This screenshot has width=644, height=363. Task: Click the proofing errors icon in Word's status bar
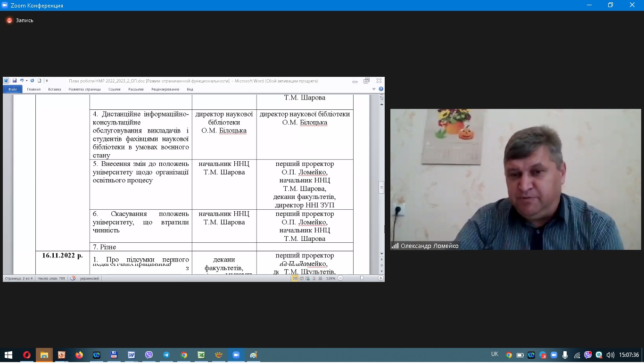tap(73, 278)
